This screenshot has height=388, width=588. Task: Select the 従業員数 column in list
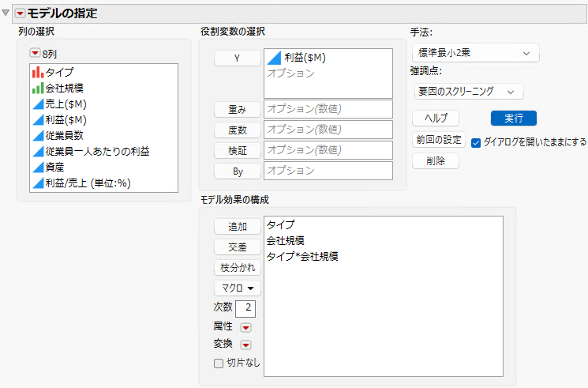pyautogui.click(x=103, y=135)
